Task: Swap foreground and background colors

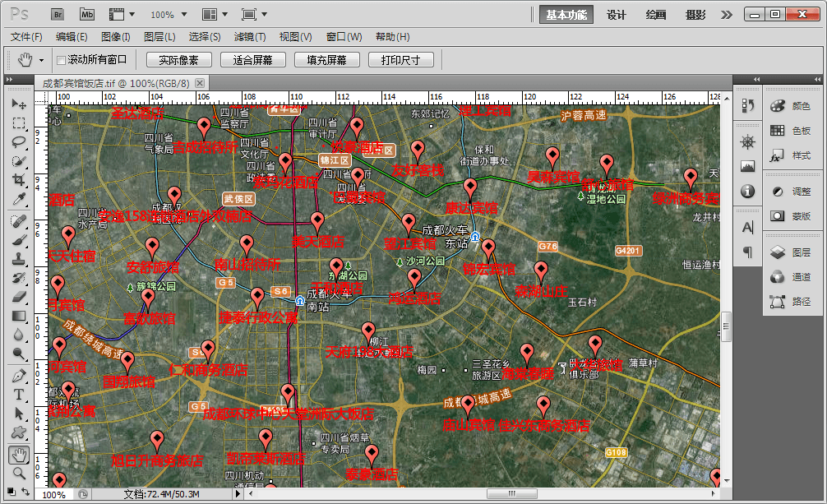Action: pos(25,492)
